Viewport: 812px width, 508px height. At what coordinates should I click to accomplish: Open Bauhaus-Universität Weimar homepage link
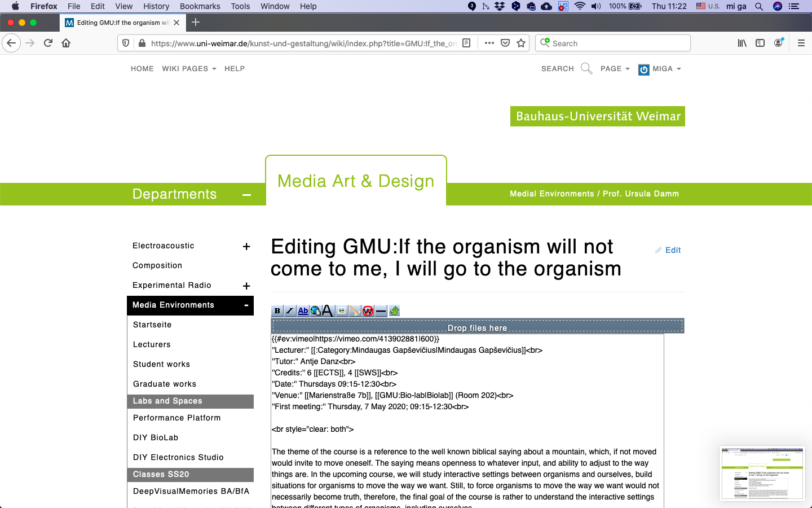[598, 116]
